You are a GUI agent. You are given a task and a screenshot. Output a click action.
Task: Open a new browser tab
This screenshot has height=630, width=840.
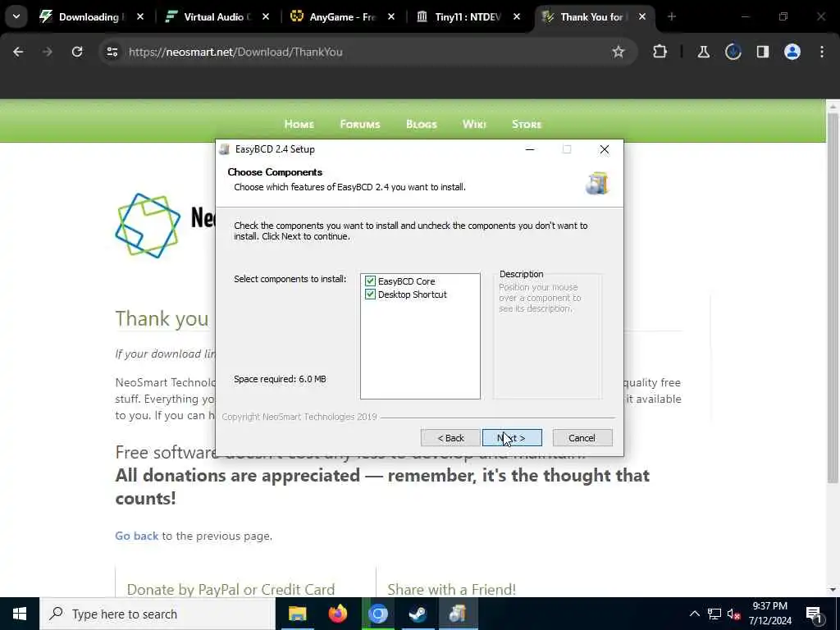[x=671, y=17]
